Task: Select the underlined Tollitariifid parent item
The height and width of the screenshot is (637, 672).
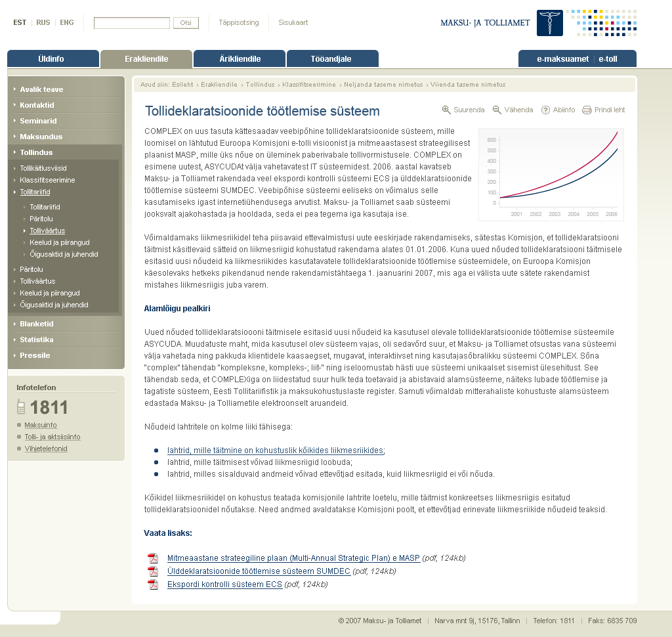Action: [x=35, y=192]
